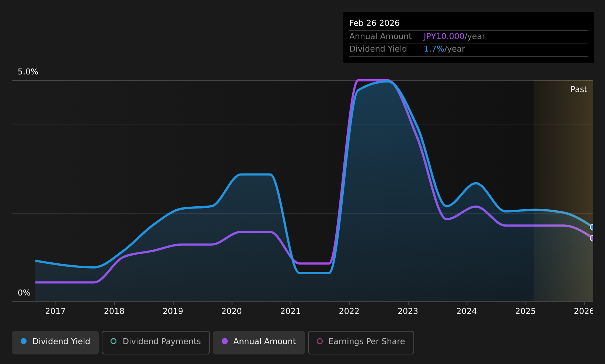Click the 1.7%/year yield value

click(x=444, y=49)
